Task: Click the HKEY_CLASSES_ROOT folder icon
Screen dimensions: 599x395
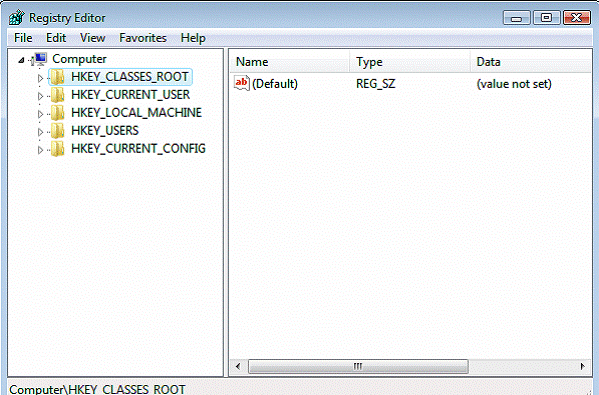Action: pyautogui.click(x=57, y=77)
